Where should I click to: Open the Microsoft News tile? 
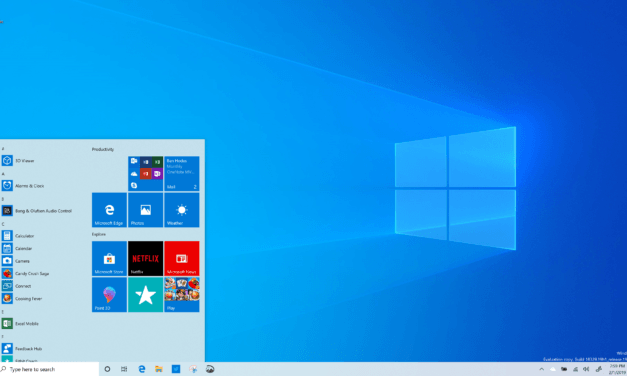182,258
